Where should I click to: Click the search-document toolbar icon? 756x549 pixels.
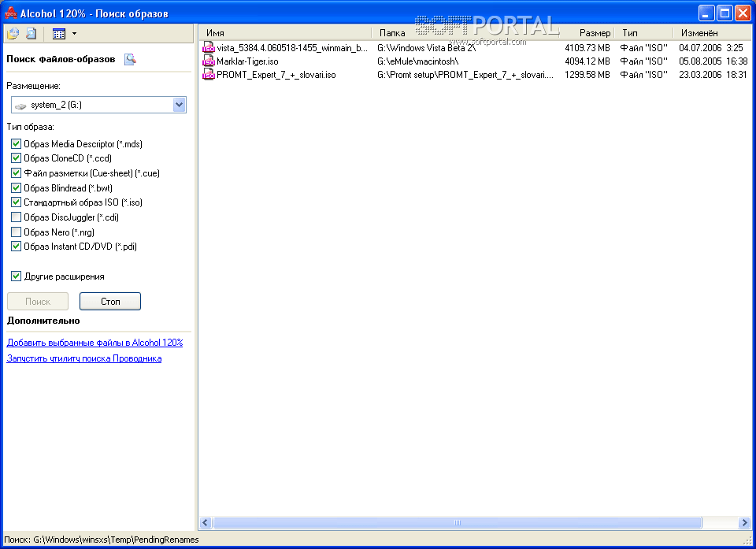[31, 33]
